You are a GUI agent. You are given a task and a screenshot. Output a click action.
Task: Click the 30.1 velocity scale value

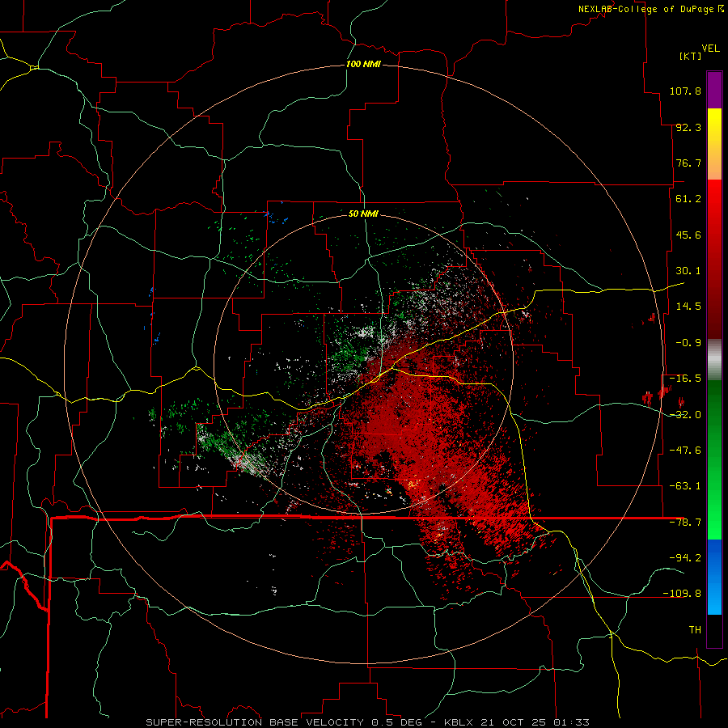click(x=688, y=271)
